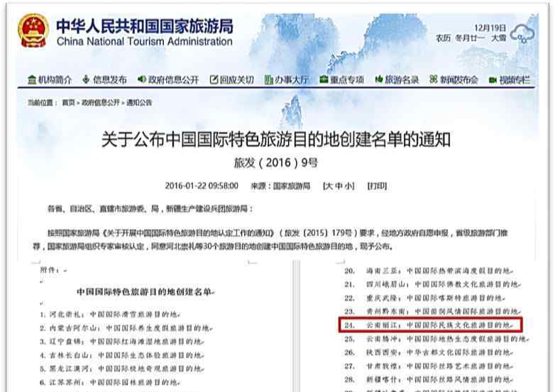Viewport: 555px width, 392px height.
Task: Click list row 3 辽宁盘锦
Action: coord(122,342)
